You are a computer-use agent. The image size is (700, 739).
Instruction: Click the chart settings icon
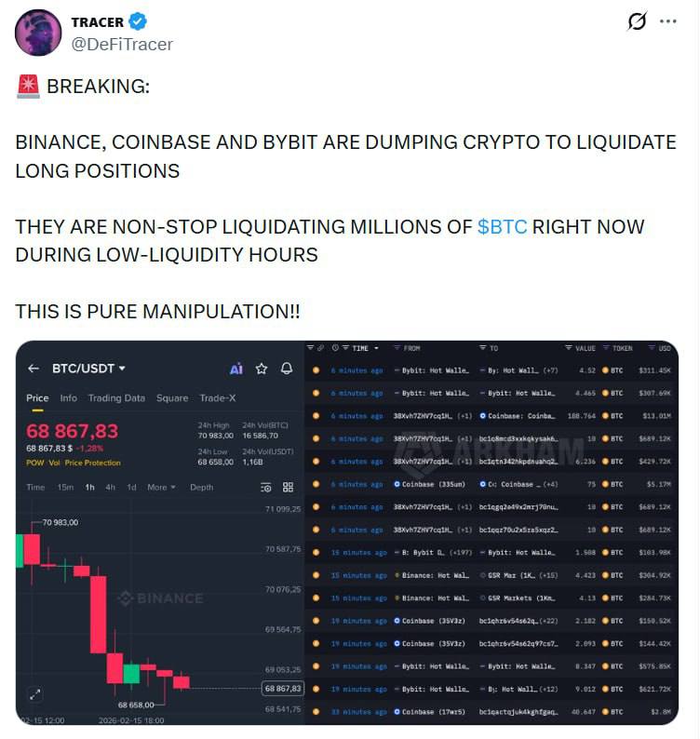pos(266,487)
